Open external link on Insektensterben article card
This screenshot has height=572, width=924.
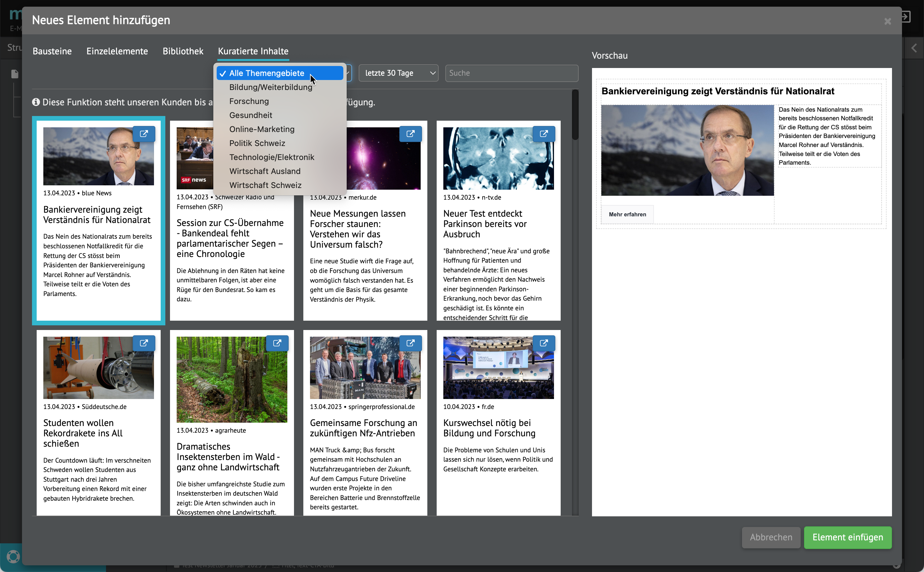(x=277, y=343)
